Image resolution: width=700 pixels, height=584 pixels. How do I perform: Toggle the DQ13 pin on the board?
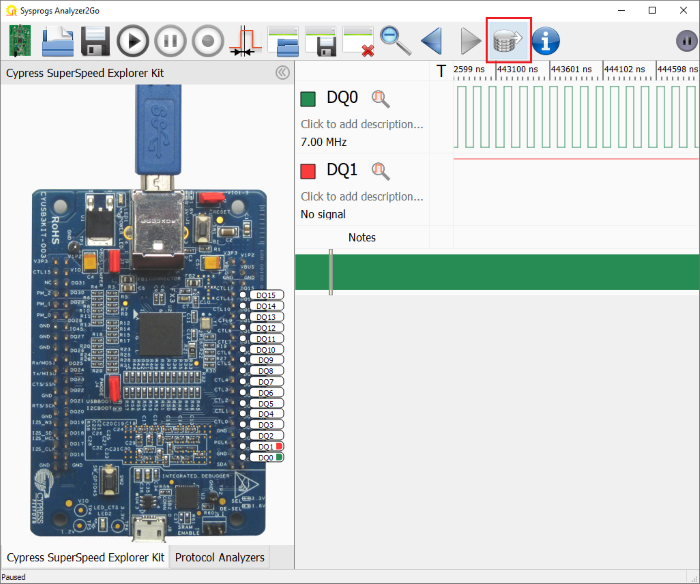pos(267,317)
